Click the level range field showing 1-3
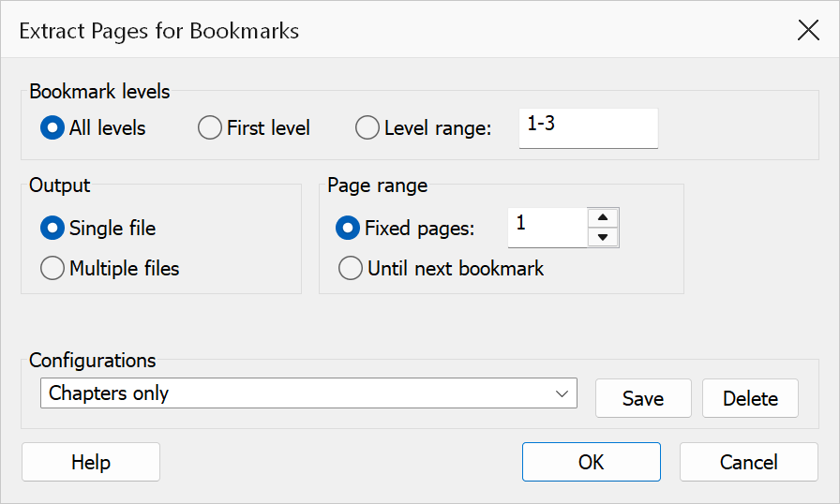This screenshot has width=840, height=504. 588,128
